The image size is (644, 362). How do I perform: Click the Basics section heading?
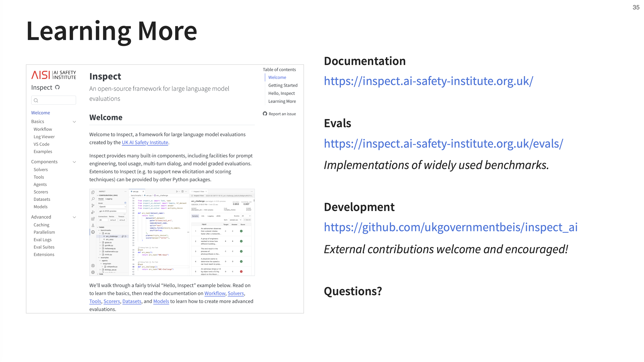[x=38, y=121]
